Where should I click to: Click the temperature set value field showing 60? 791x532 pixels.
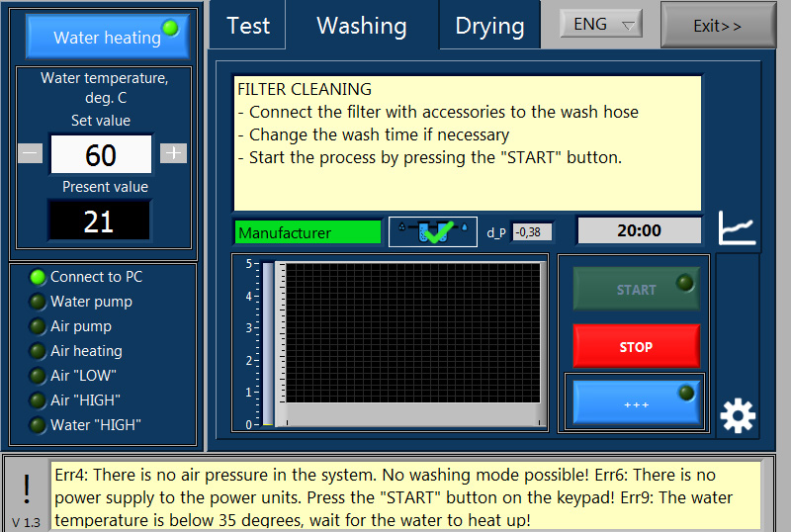101,154
